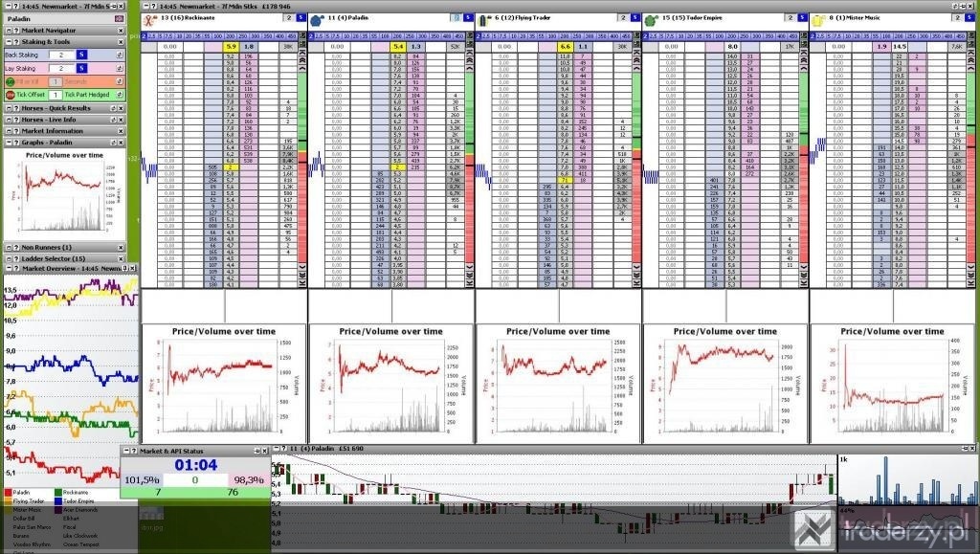Click the blue S button on Mister Music ladder

[x=970, y=18]
